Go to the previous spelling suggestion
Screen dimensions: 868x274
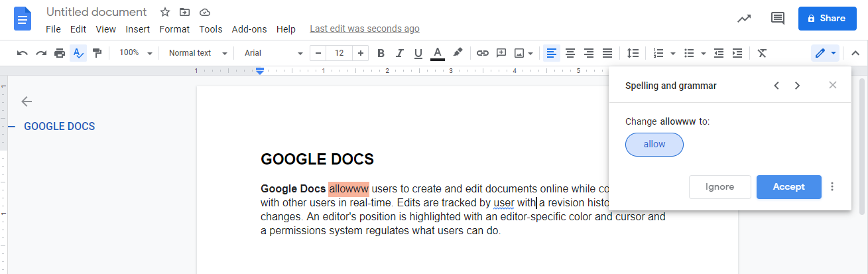[776, 85]
